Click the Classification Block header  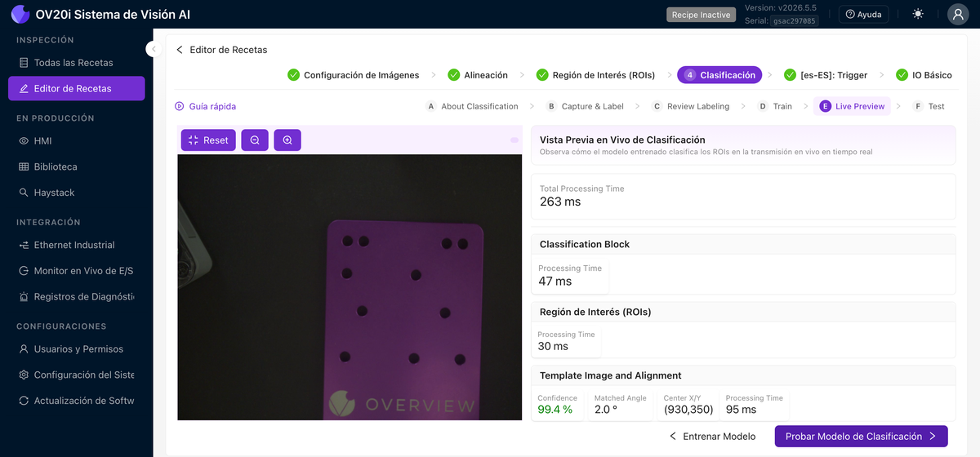pyautogui.click(x=743, y=244)
